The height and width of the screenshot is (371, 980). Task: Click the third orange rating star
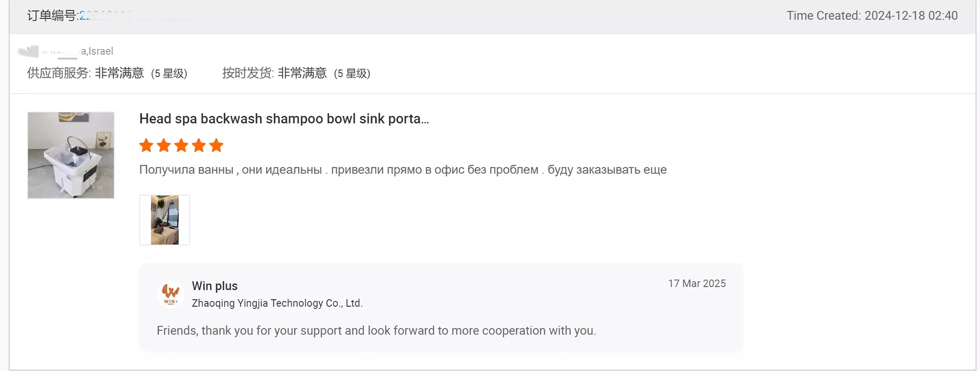pyautogui.click(x=181, y=145)
